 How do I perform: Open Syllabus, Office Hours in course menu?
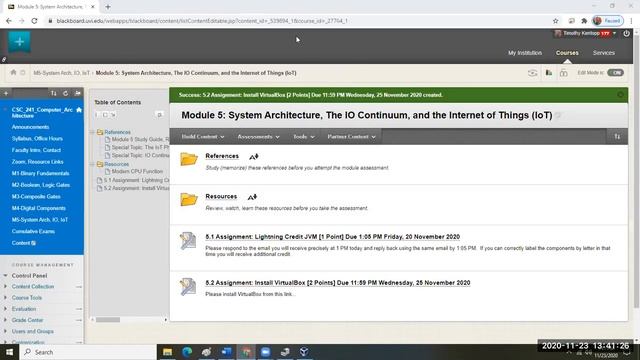(37, 138)
